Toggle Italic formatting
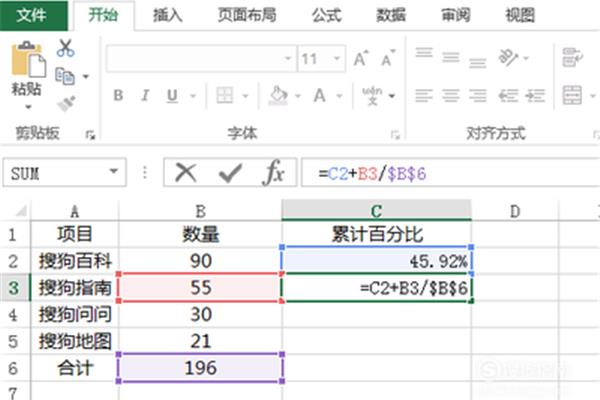This screenshot has height=400, width=600. click(145, 95)
